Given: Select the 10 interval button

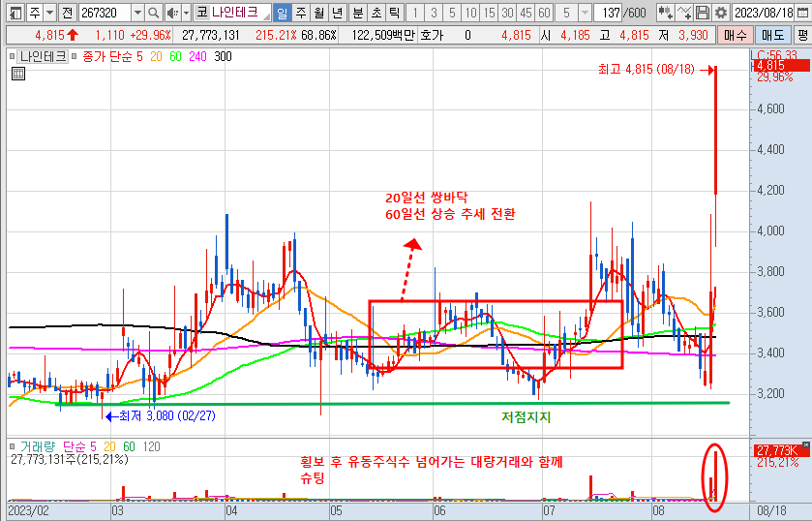Looking at the screenshot, I should coord(470,13).
